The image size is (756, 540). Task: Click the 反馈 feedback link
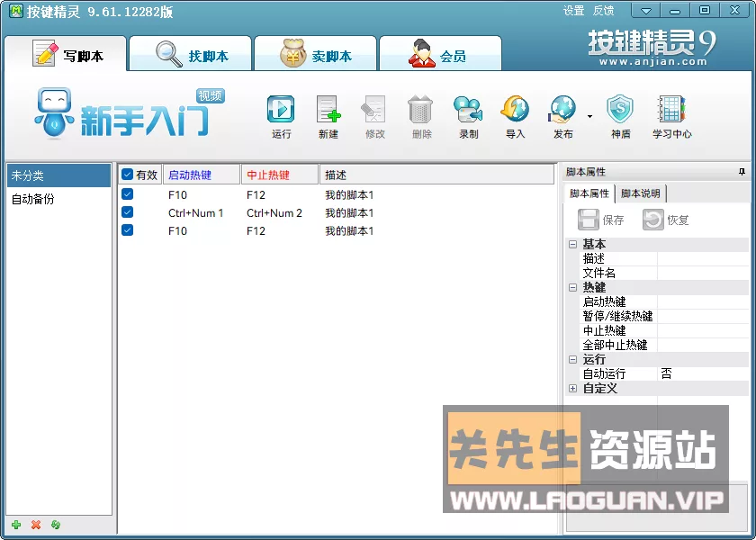tap(603, 10)
